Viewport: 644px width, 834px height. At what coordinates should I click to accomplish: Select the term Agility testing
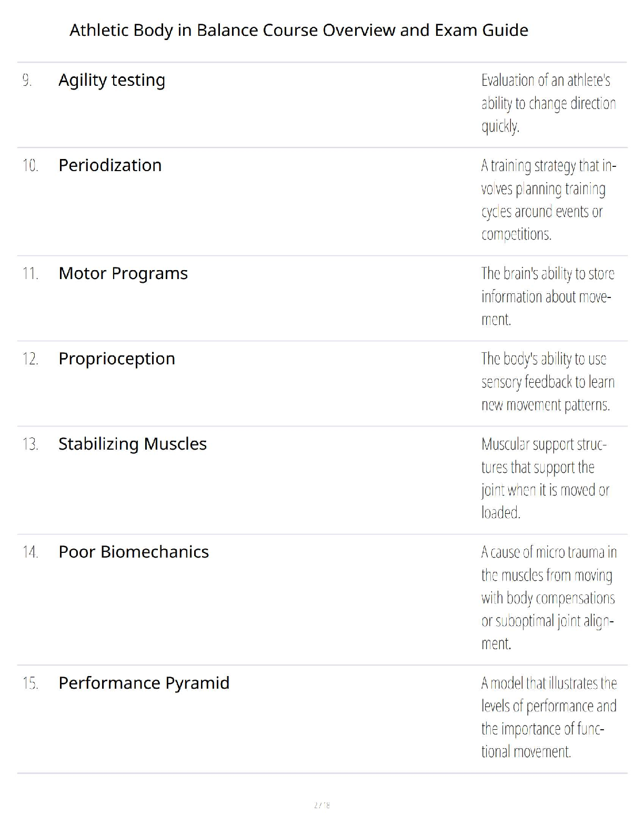coord(112,80)
